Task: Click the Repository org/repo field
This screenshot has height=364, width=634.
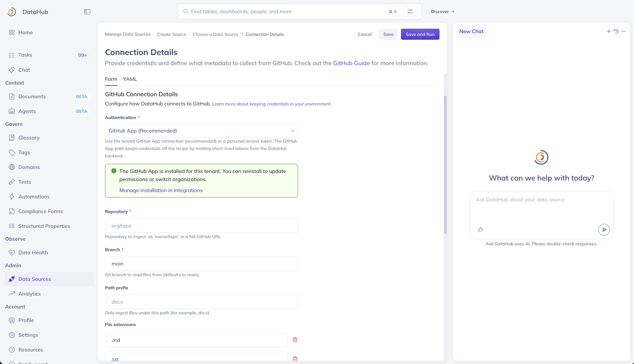Action: click(x=202, y=225)
